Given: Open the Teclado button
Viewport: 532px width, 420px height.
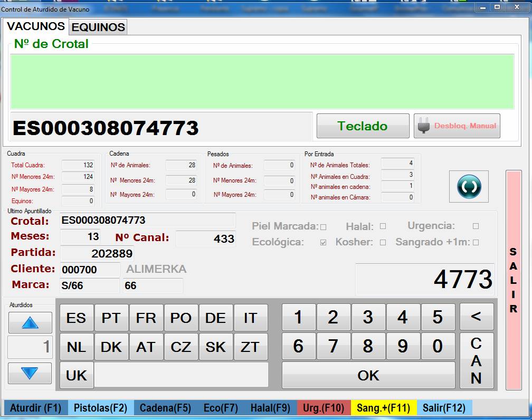Looking at the screenshot, I should tap(363, 126).
